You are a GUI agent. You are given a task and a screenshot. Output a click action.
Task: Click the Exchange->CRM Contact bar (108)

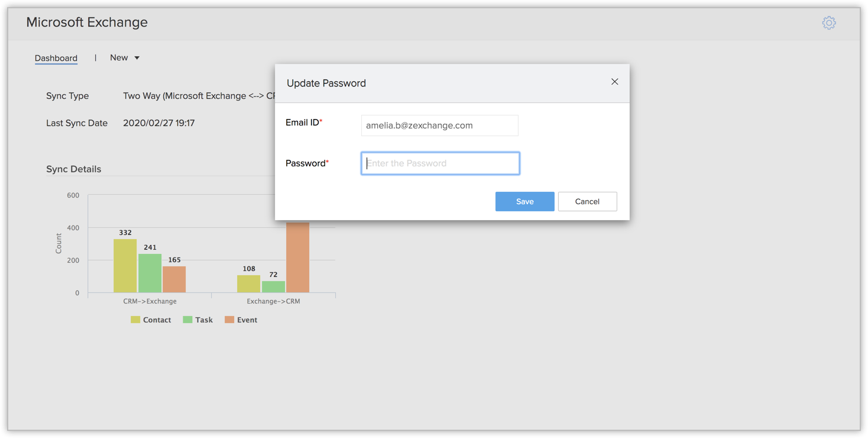pyautogui.click(x=249, y=284)
